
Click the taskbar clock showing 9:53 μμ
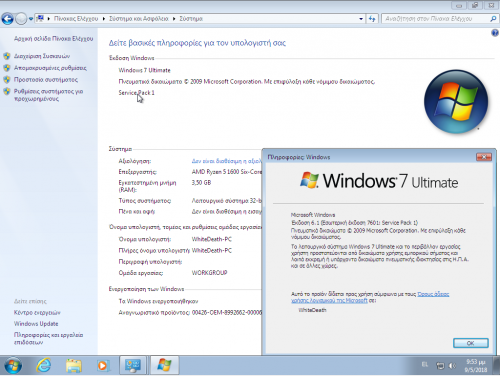click(476, 366)
